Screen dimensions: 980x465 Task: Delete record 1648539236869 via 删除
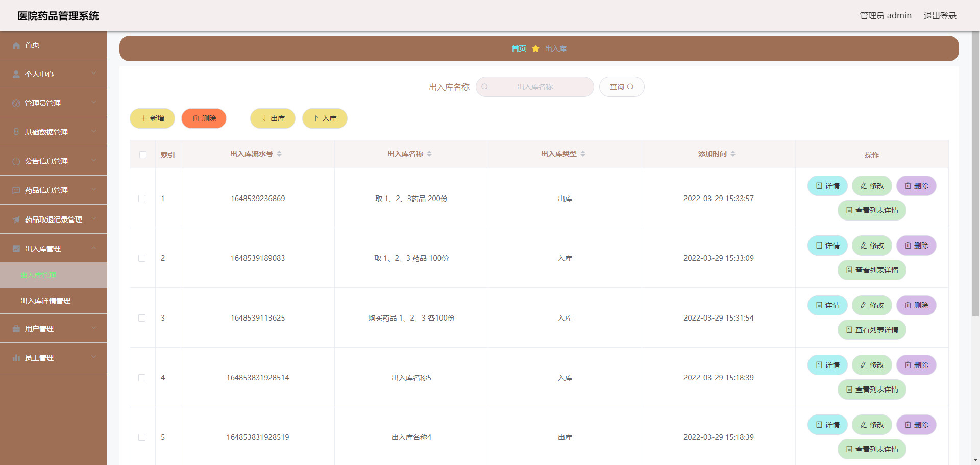[x=916, y=186]
